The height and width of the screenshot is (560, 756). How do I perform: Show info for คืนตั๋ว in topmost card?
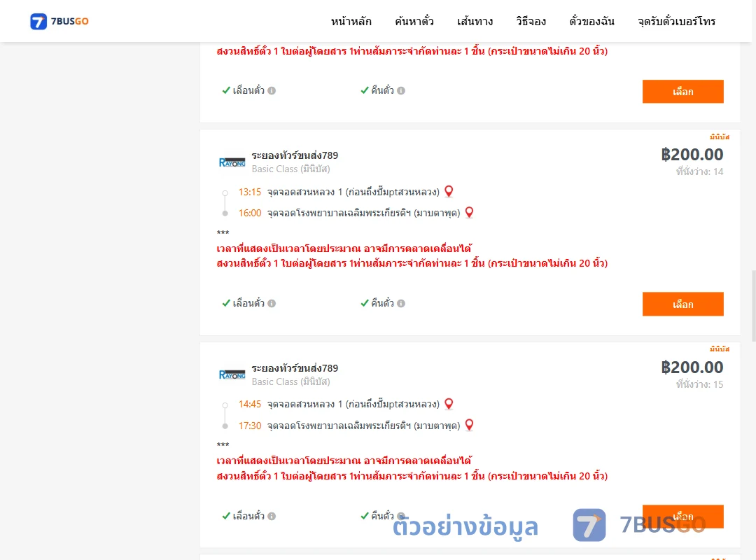(401, 91)
